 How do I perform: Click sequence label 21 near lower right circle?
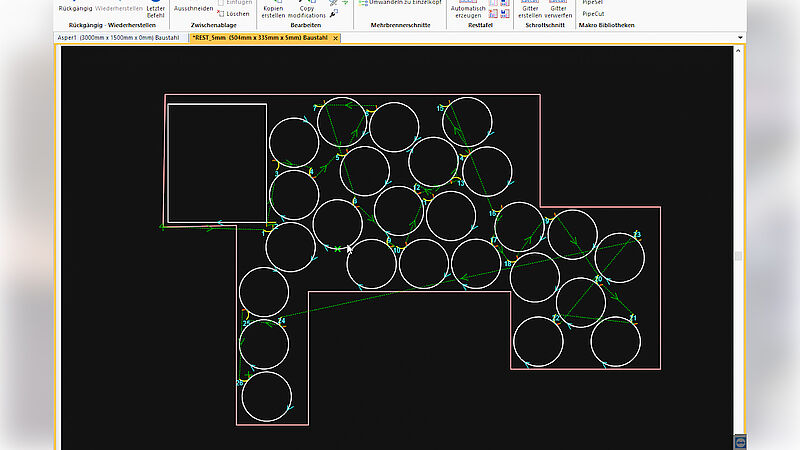(633, 318)
